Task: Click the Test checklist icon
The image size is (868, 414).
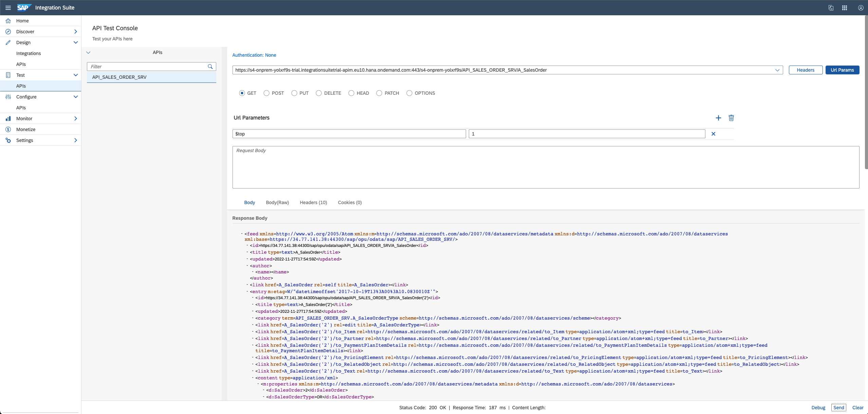Action: pos(8,75)
